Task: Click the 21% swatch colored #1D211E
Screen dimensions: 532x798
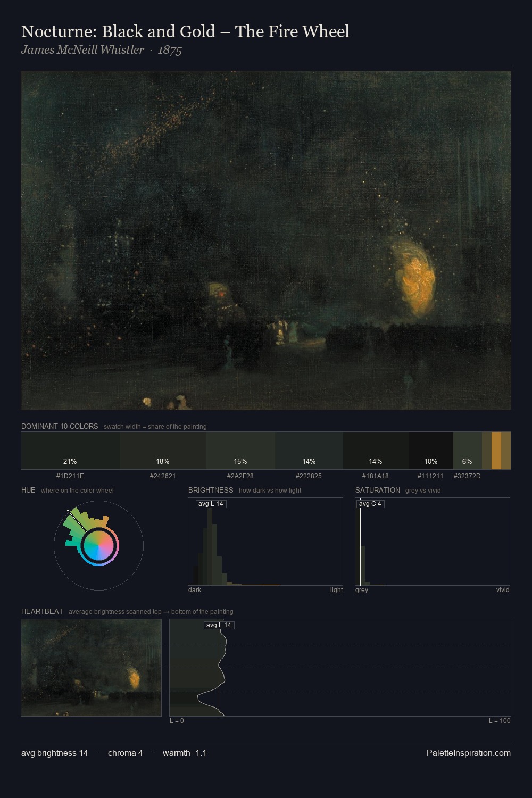Action: [70, 451]
